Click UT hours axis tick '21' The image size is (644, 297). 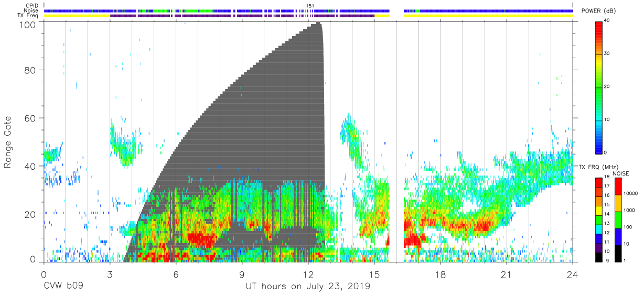pos(507,274)
